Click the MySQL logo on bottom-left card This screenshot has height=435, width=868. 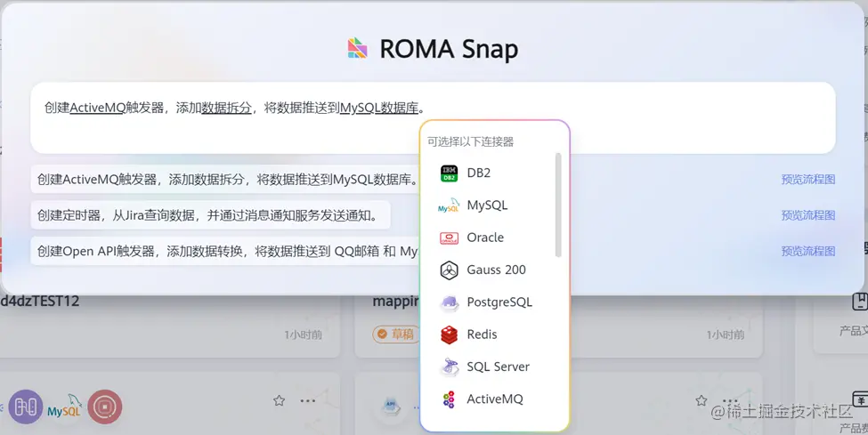point(65,407)
